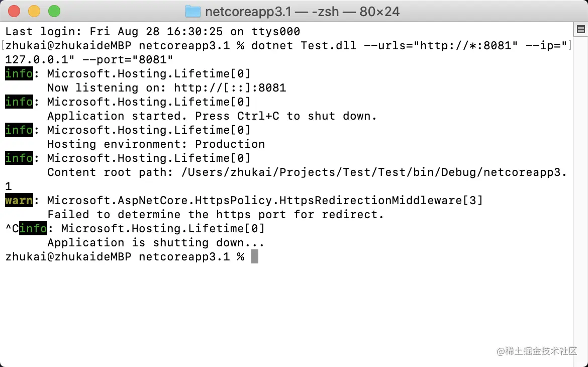The height and width of the screenshot is (367, 588).
Task: Click the gray cursor block at final prompt
Action: pyautogui.click(x=255, y=257)
